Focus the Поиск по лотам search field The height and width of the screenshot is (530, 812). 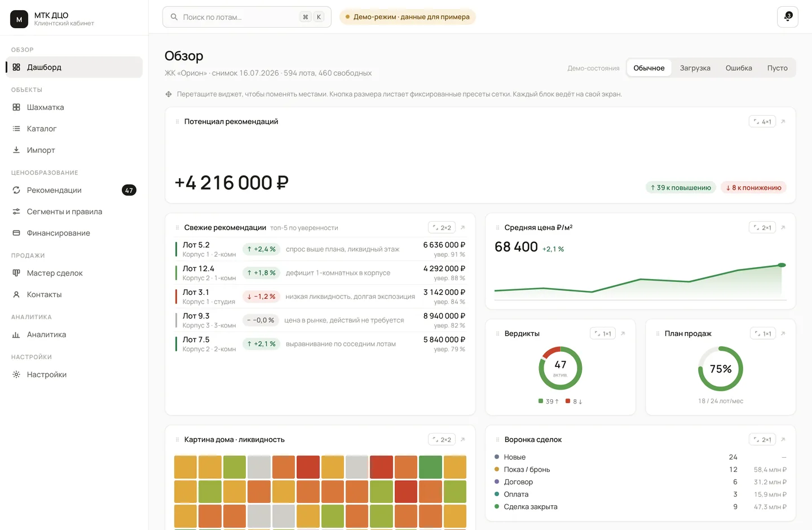point(247,17)
